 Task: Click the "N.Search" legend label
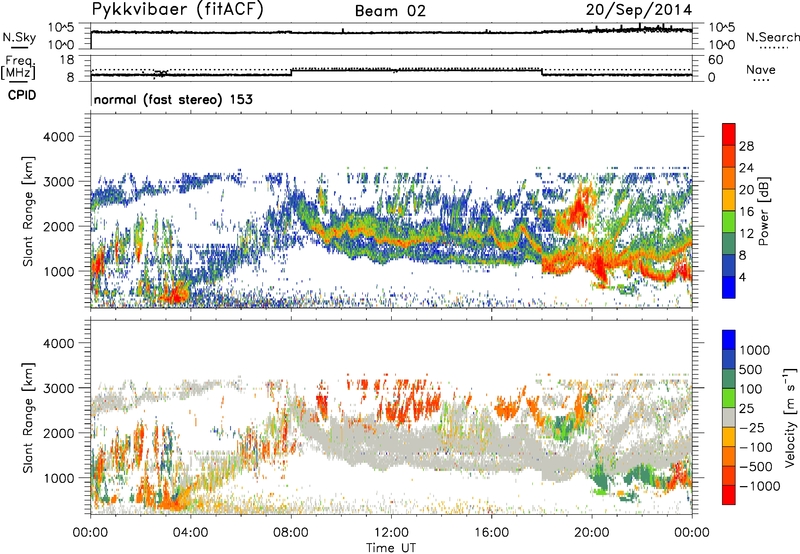(772, 37)
